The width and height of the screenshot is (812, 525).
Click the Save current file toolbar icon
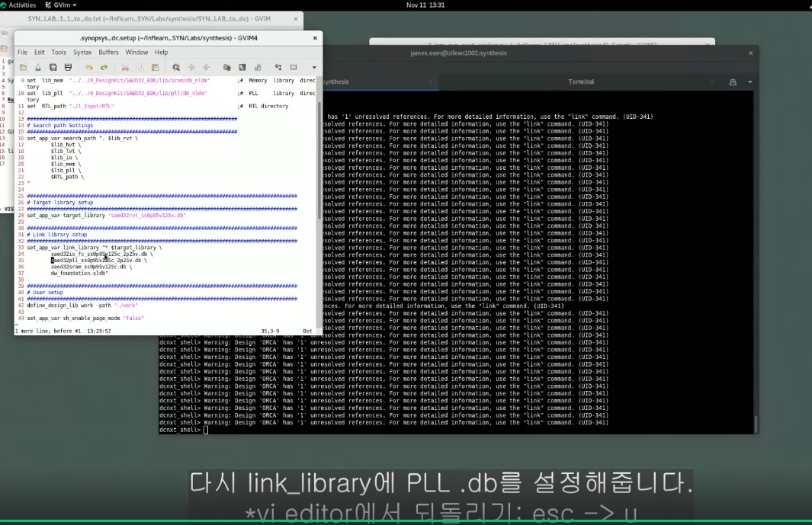pyautogui.click(x=38, y=67)
